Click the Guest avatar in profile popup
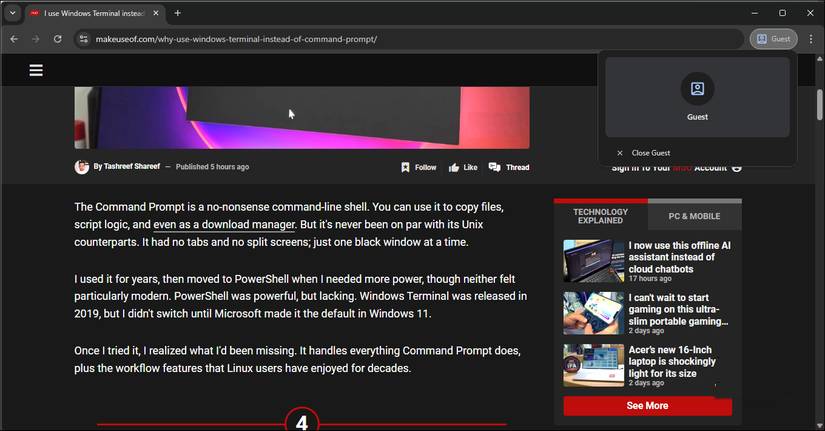Image resolution: width=825 pixels, height=431 pixels. pyautogui.click(x=697, y=88)
